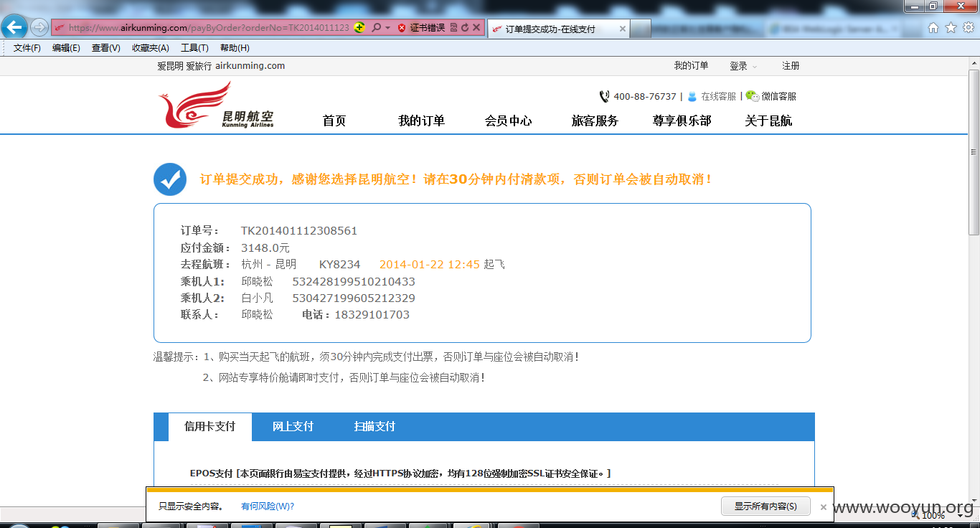Click the green plus icon in address bar
The height and width of the screenshot is (528, 980).
click(x=359, y=27)
